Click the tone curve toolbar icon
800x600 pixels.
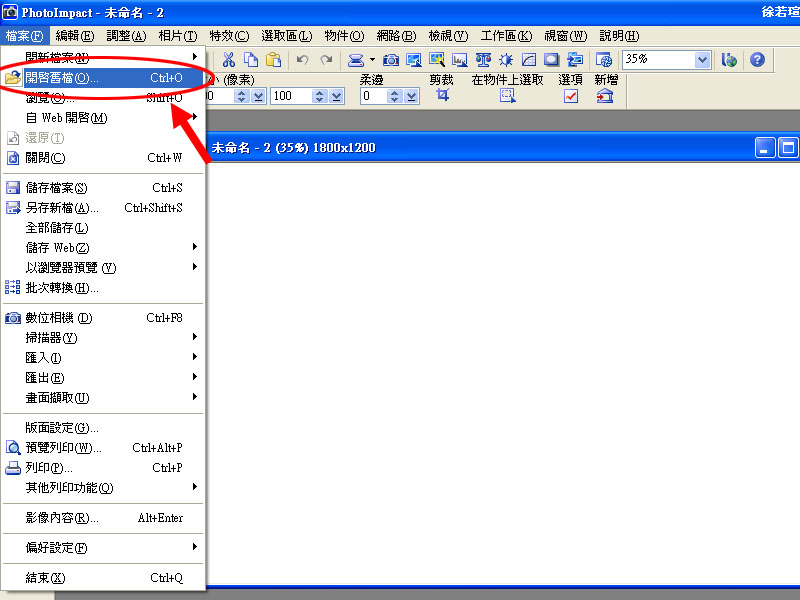coord(529,60)
